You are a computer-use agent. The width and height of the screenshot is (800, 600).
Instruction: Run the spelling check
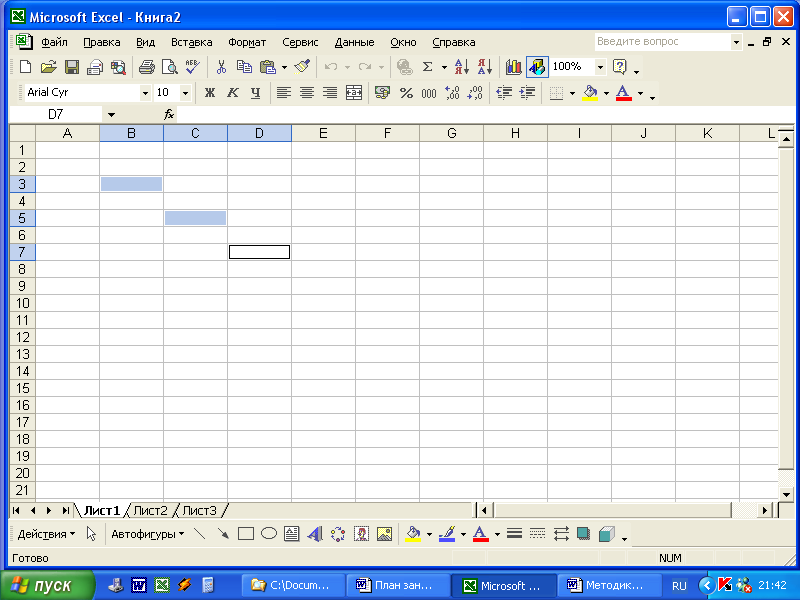pyautogui.click(x=193, y=67)
